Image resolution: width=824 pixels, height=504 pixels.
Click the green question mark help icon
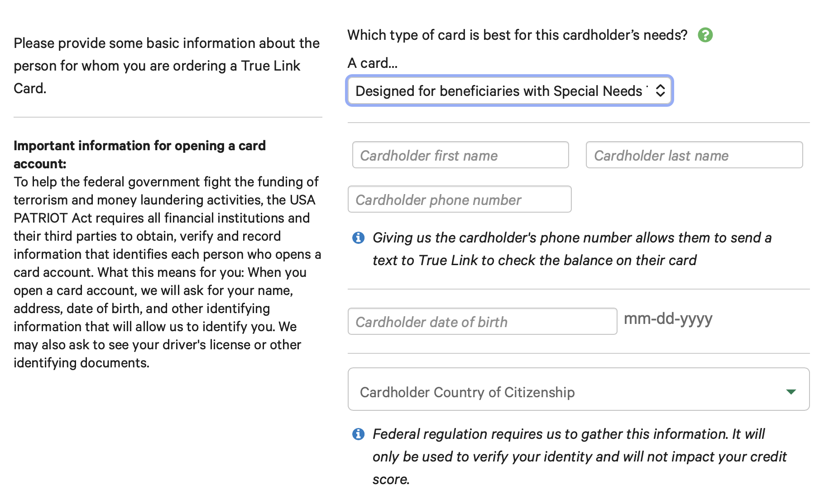[x=705, y=35]
